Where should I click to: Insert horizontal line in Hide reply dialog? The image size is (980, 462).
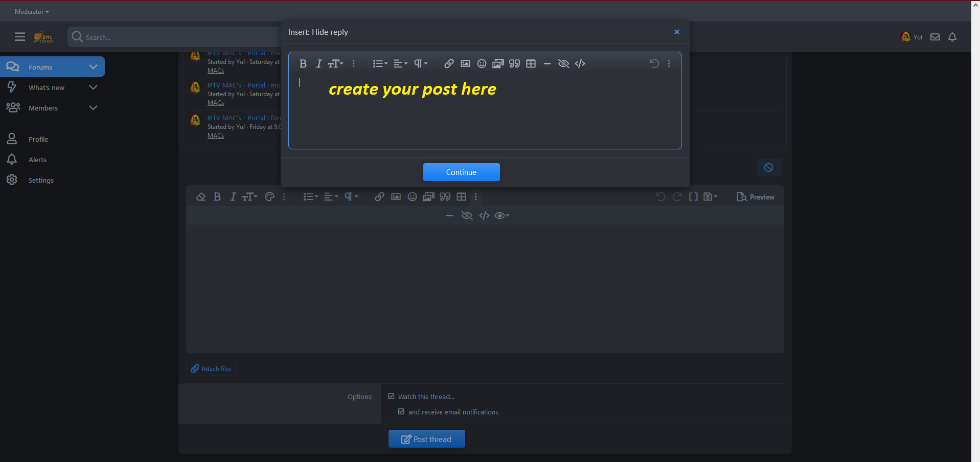pos(547,63)
